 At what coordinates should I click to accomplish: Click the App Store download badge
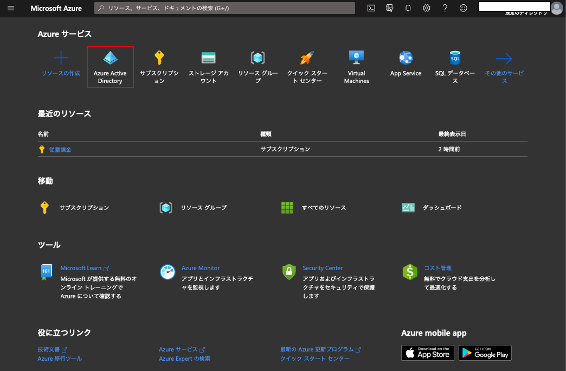coord(428,353)
